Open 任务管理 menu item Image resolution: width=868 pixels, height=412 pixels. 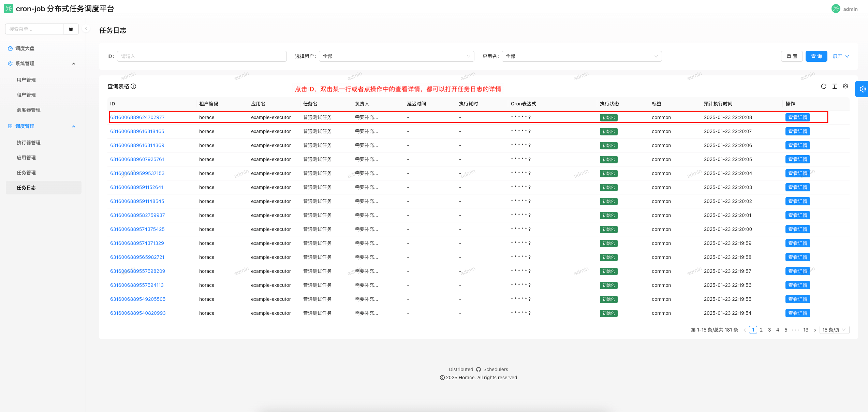tap(26, 173)
